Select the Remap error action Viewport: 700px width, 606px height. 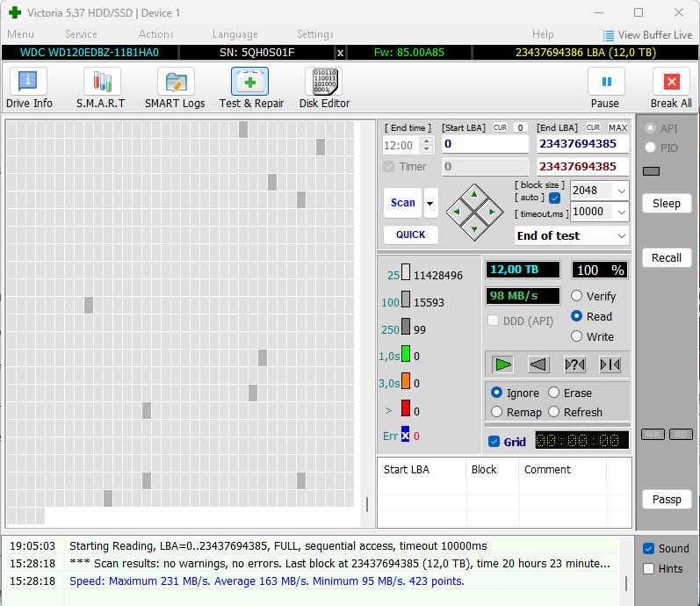(x=496, y=412)
